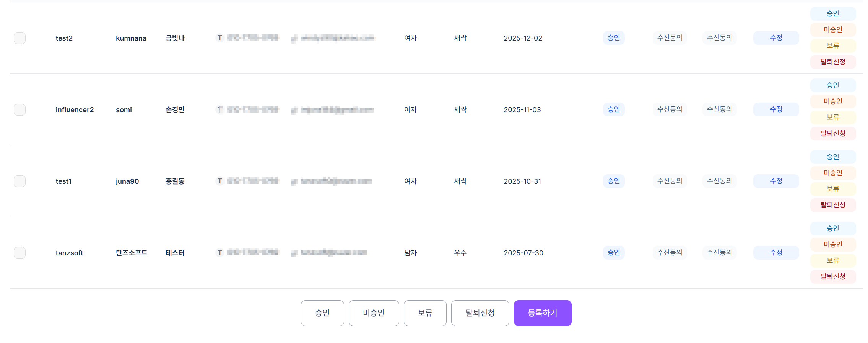Click 탈퇴신청 for tanzsoft row

(833, 276)
